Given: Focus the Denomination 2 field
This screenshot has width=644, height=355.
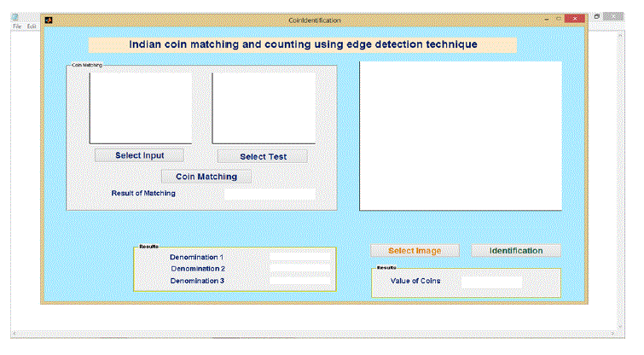Looking at the screenshot, I should [299, 268].
